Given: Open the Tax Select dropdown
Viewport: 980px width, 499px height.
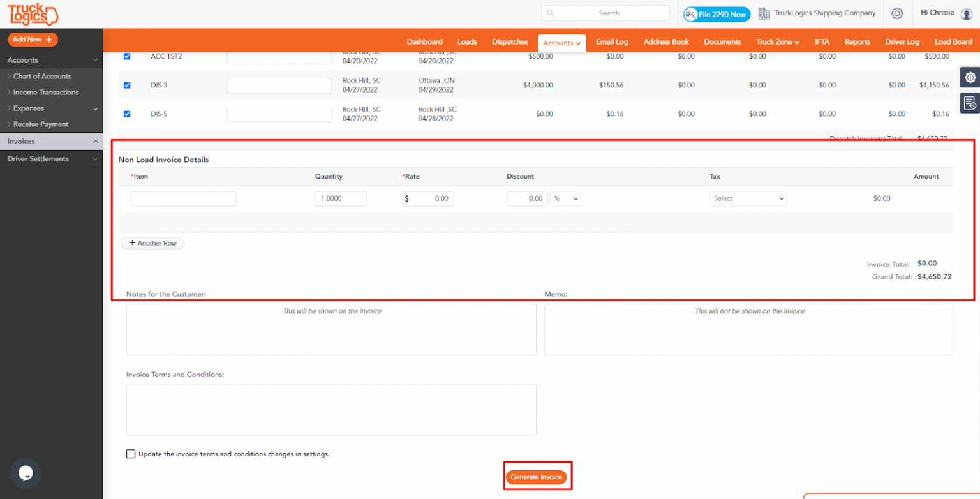Looking at the screenshot, I should tap(748, 198).
